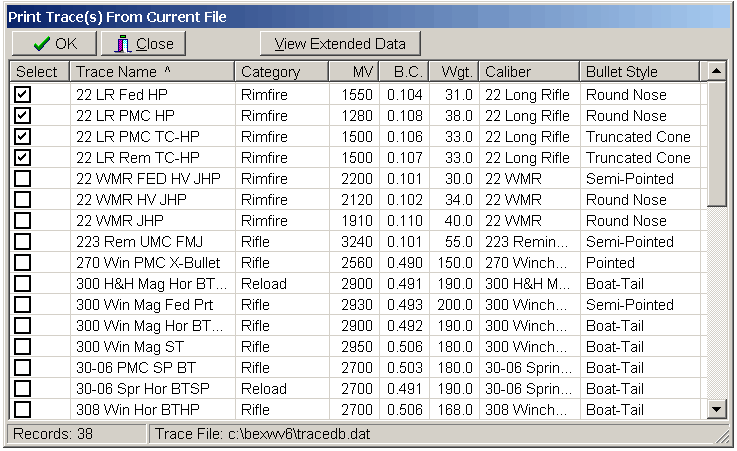Uncheck the 22 LR Rem TC-HP checkbox
This screenshot has width=737, height=451.
(22, 157)
